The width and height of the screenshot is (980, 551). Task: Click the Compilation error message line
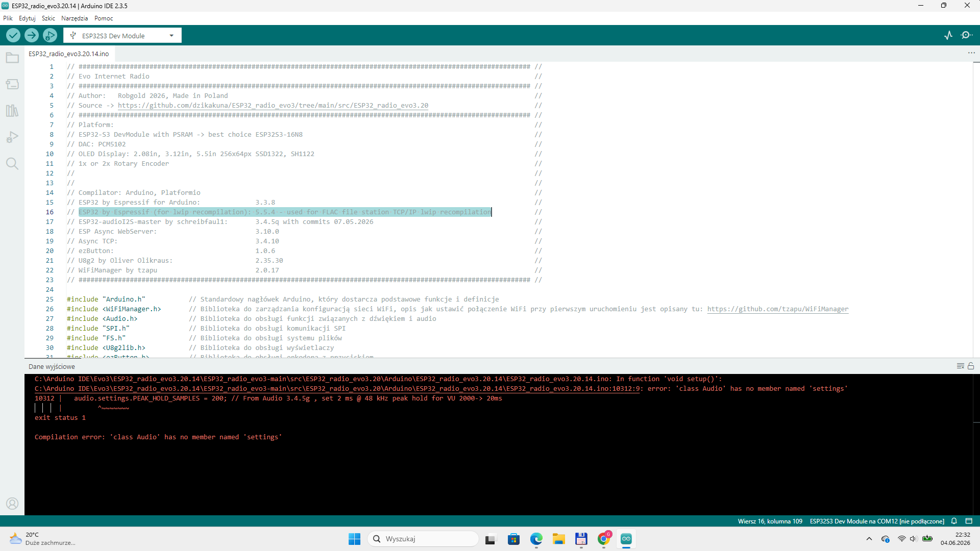158,437
